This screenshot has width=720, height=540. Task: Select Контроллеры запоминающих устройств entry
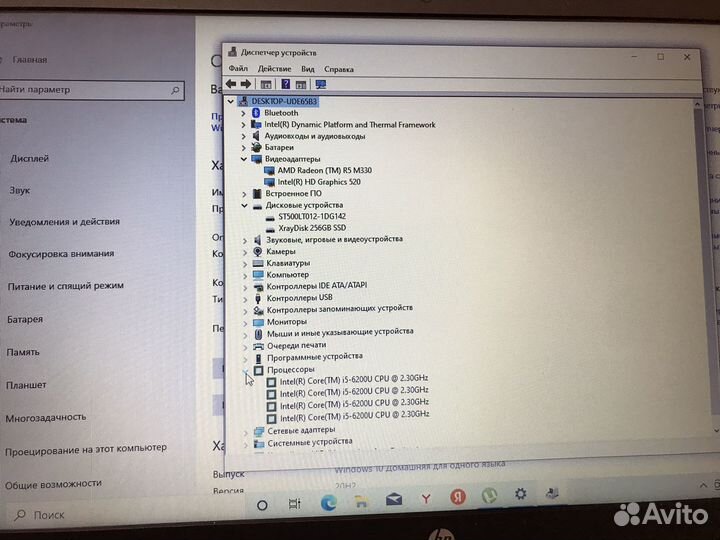coord(340,309)
